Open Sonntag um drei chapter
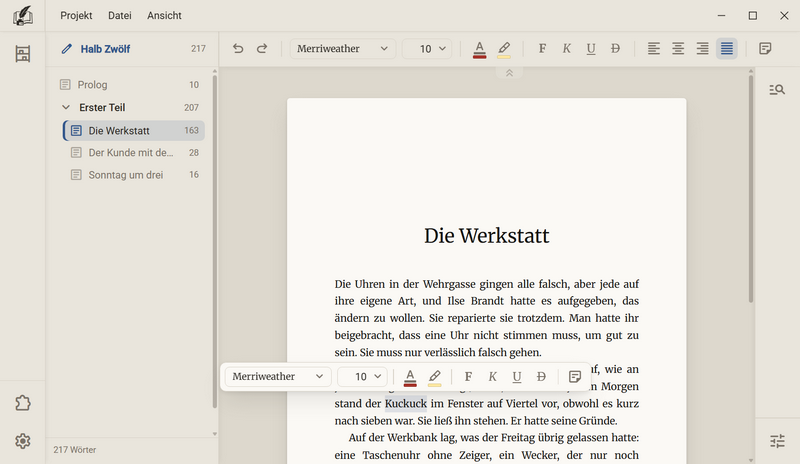 [134, 175]
